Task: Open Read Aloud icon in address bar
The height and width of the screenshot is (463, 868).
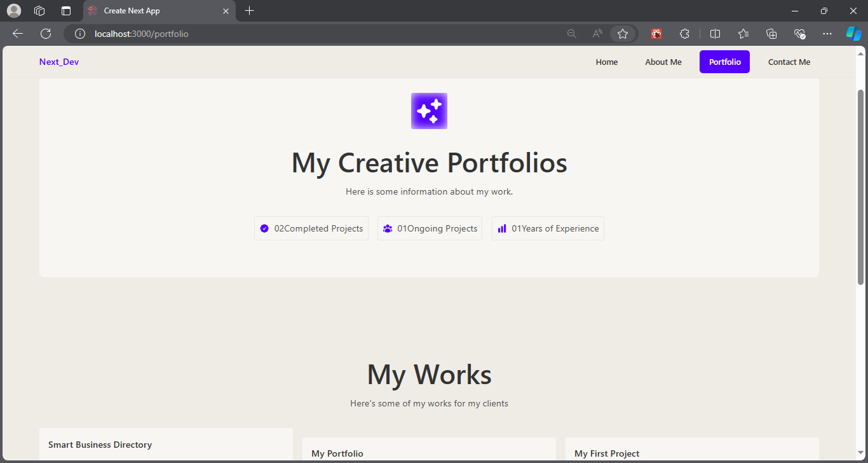Action: pyautogui.click(x=597, y=34)
